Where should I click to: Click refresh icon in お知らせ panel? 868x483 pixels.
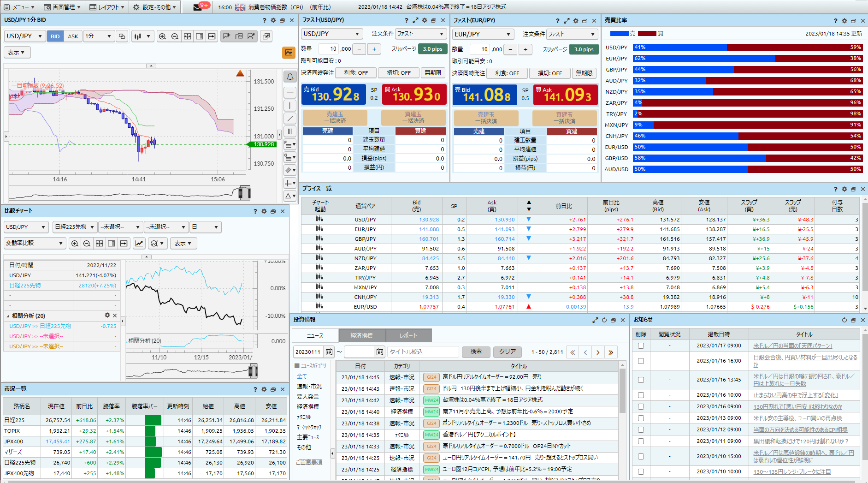pos(844,320)
